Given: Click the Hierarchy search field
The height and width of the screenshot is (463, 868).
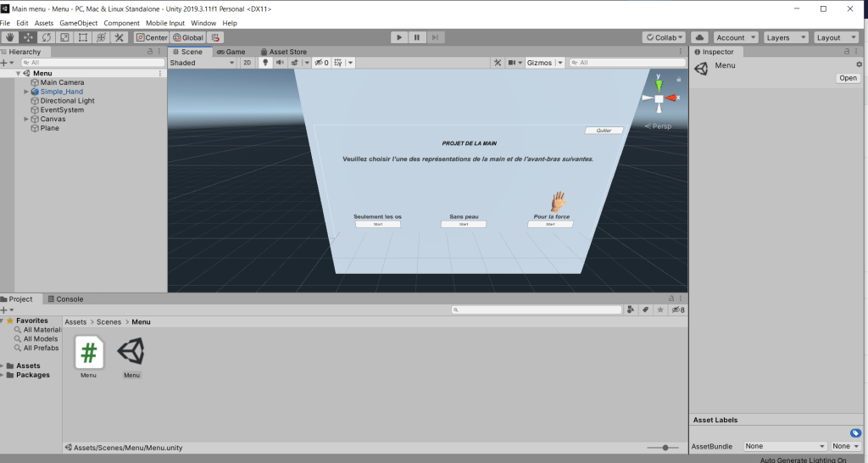Looking at the screenshot, I should 93,63.
